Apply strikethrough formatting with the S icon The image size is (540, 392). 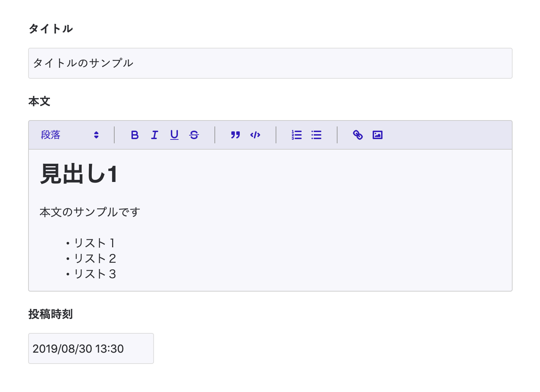[194, 135]
